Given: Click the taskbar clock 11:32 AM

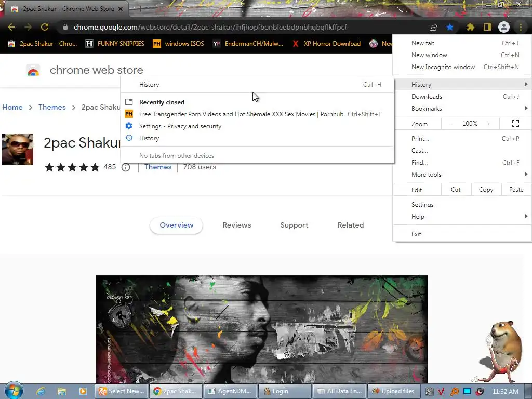Looking at the screenshot, I should click(x=505, y=392).
